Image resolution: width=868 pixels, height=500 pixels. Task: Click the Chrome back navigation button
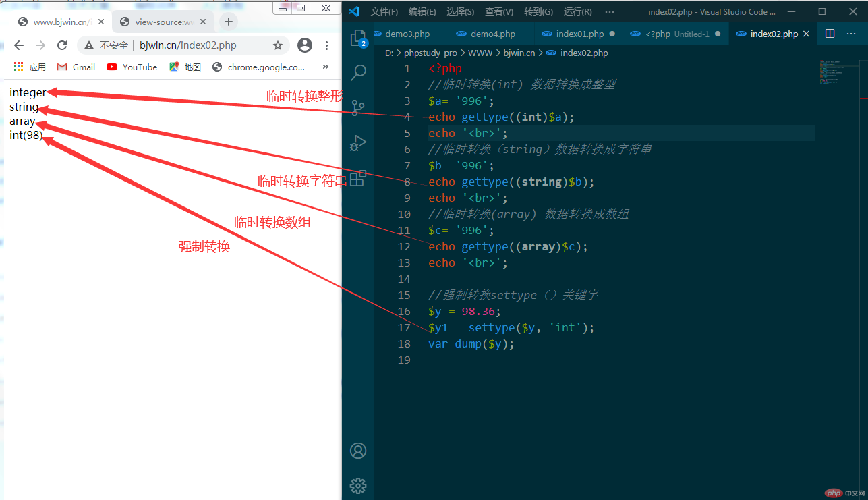click(18, 45)
